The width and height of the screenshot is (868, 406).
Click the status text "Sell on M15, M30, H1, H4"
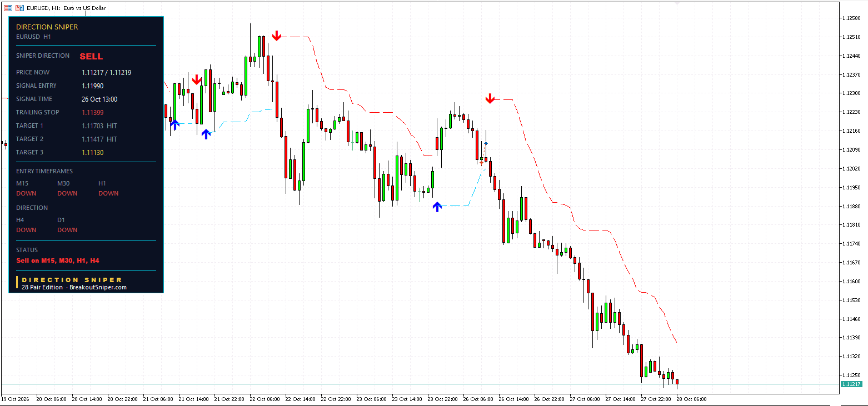[x=58, y=260]
